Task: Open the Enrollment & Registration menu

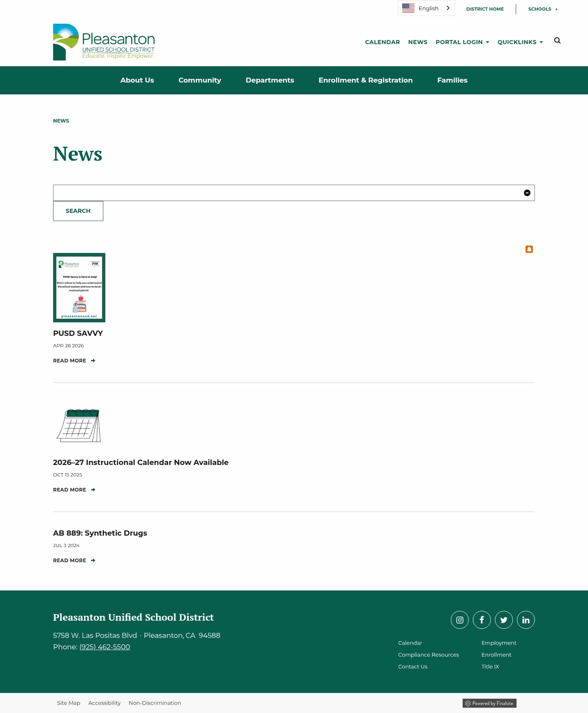Action: [365, 80]
